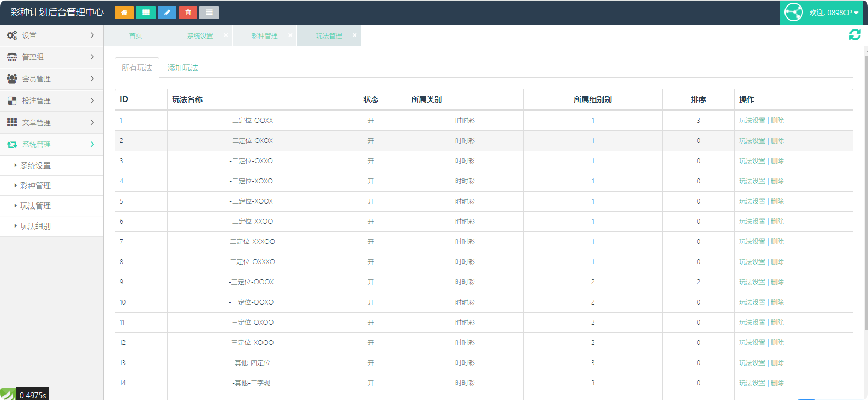
Task: Click the red trash icon button
Action: point(188,13)
